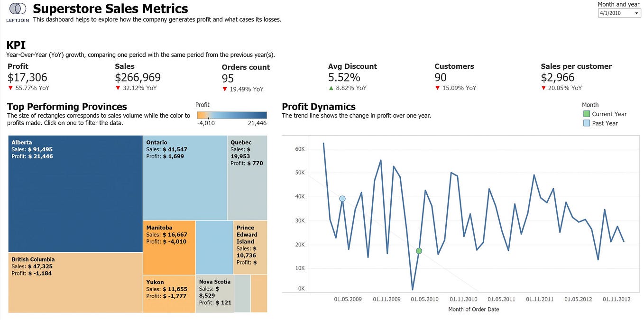Click the Profit color gradient legend

click(x=232, y=114)
